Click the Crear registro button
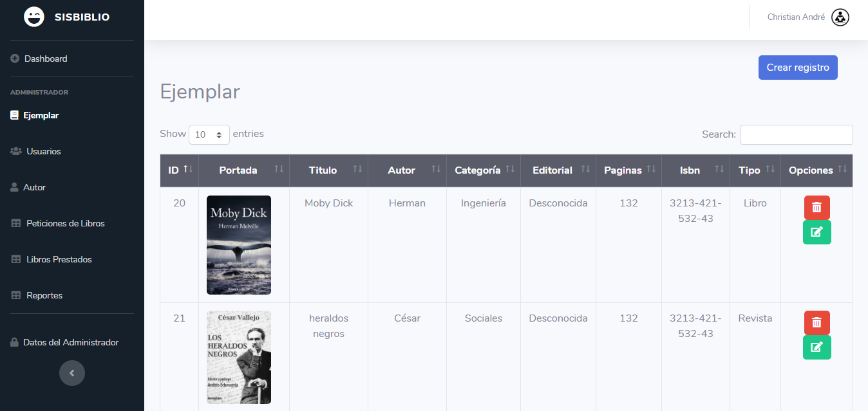The height and width of the screenshot is (411, 868). pyautogui.click(x=798, y=68)
